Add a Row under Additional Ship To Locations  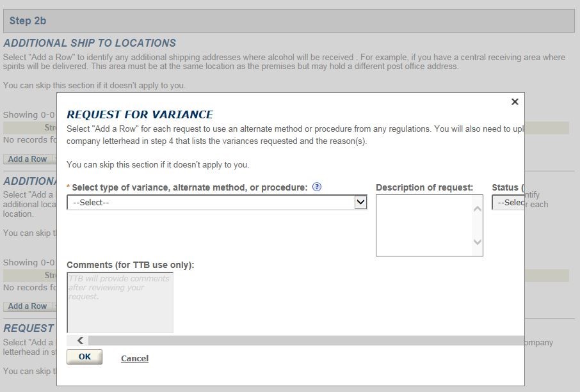click(x=28, y=159)
